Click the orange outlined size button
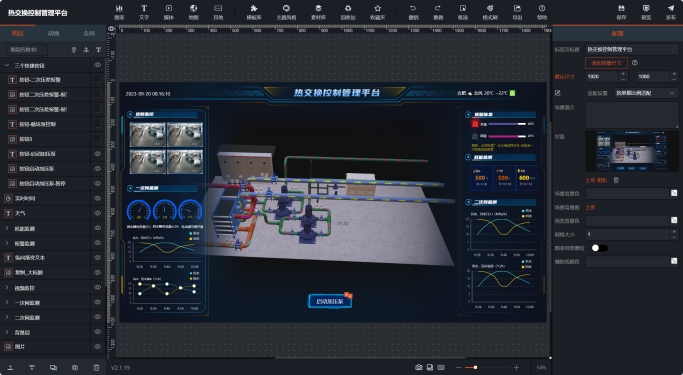The width and height of the screenshot is (683, 375). pos(606,63)
